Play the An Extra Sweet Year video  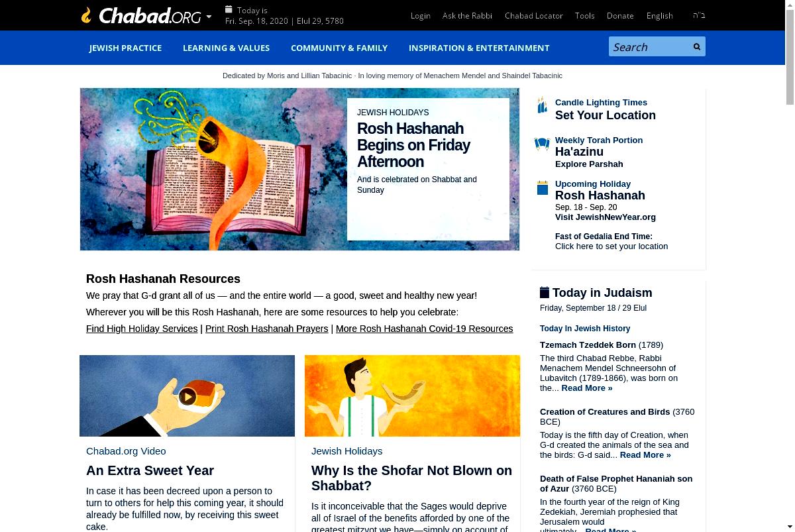pyautogui.click(x=187, y=396)
